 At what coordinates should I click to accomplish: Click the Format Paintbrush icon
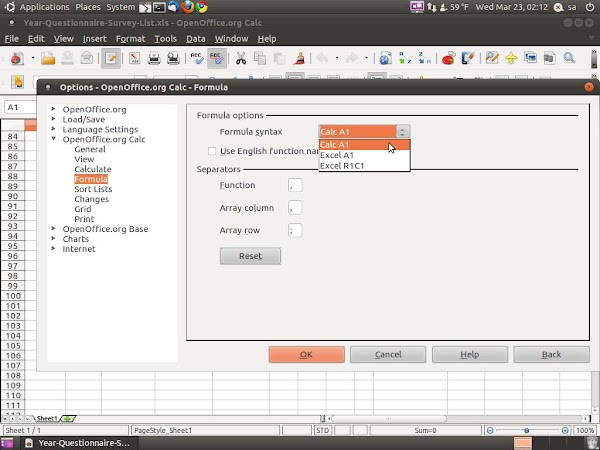299,59
